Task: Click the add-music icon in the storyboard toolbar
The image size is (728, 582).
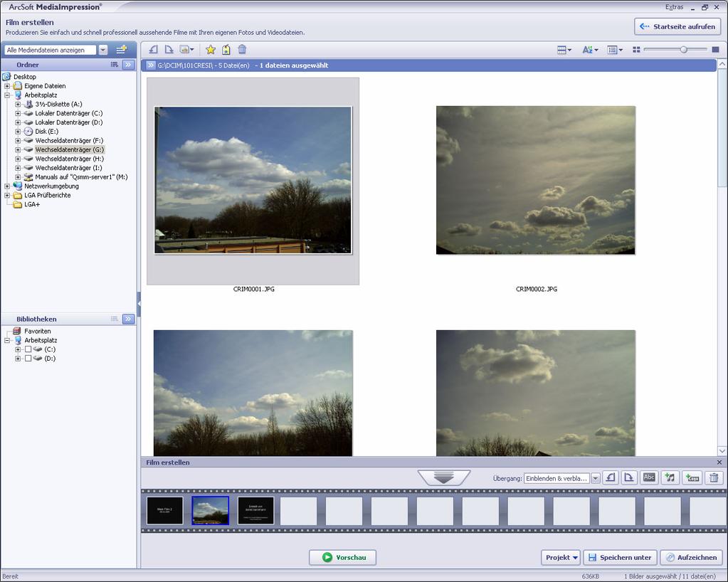Action: (670, 477)
